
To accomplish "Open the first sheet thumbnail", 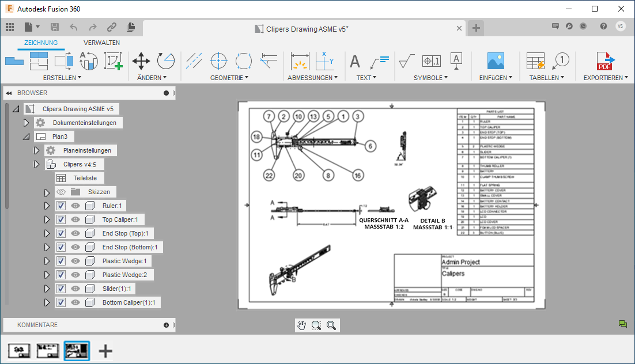I will coord(18,351).
